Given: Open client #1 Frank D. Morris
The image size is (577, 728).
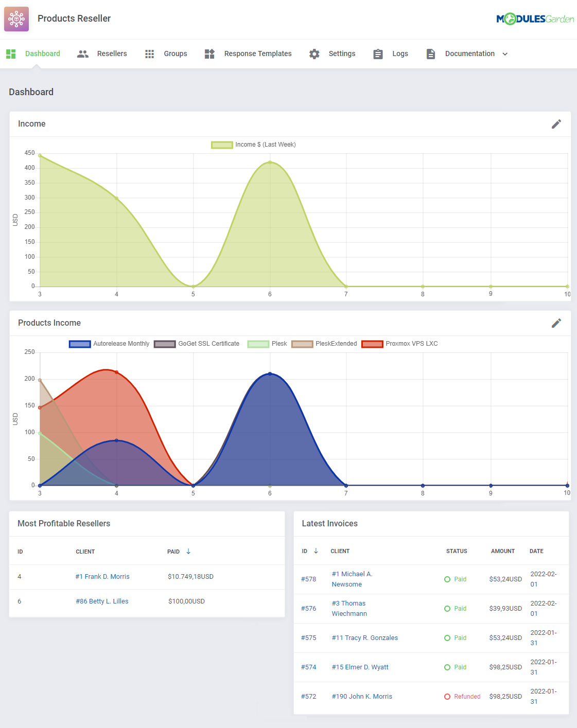Looking at the screenshot, I should click(102, 577).
